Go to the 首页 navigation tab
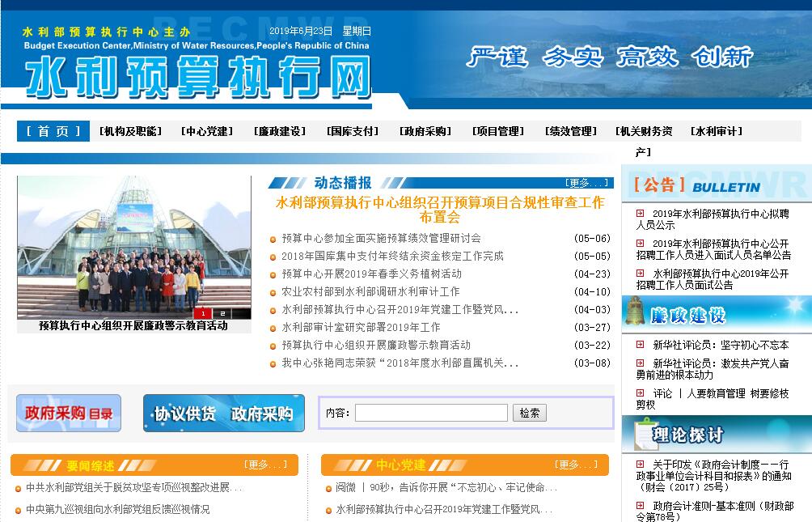Screen dimensions: 812x522 (53, 131)
